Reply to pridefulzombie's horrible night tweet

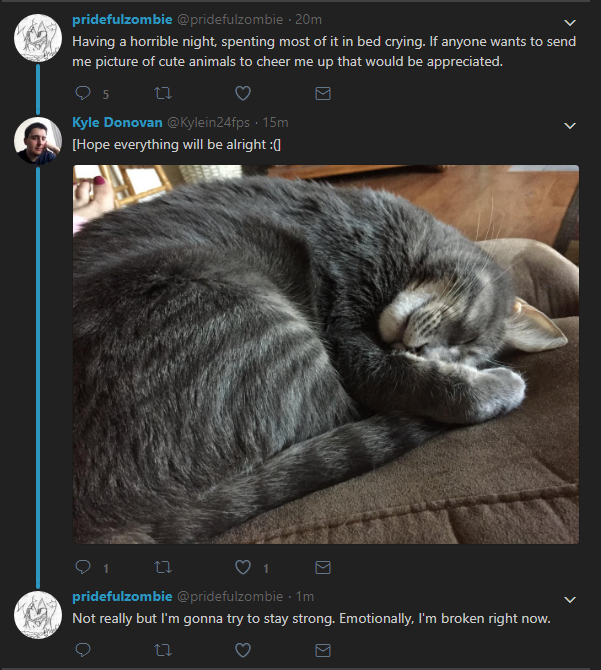83,93
